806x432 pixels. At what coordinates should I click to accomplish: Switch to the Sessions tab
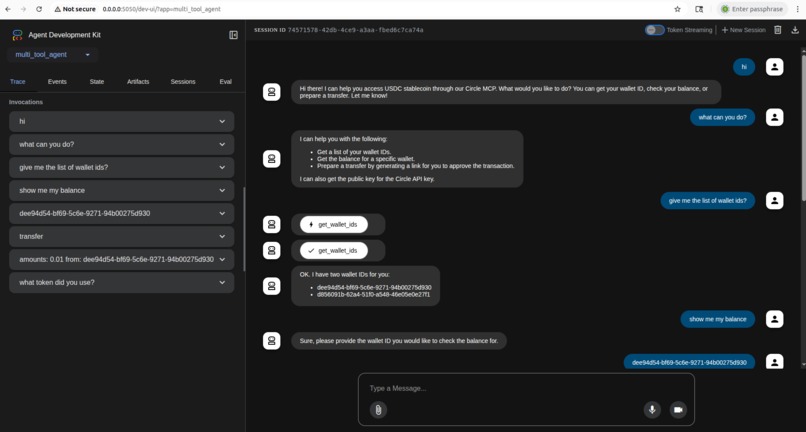click(183, 82)
